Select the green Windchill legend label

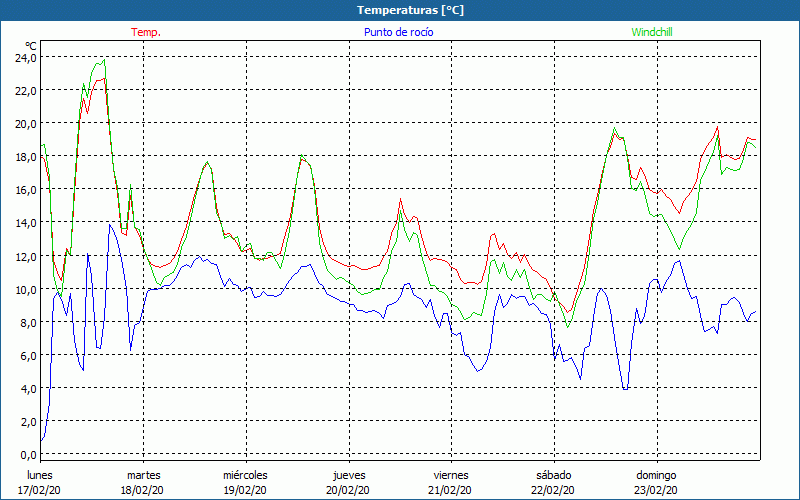pyautogui.click(x=652, y=32)
